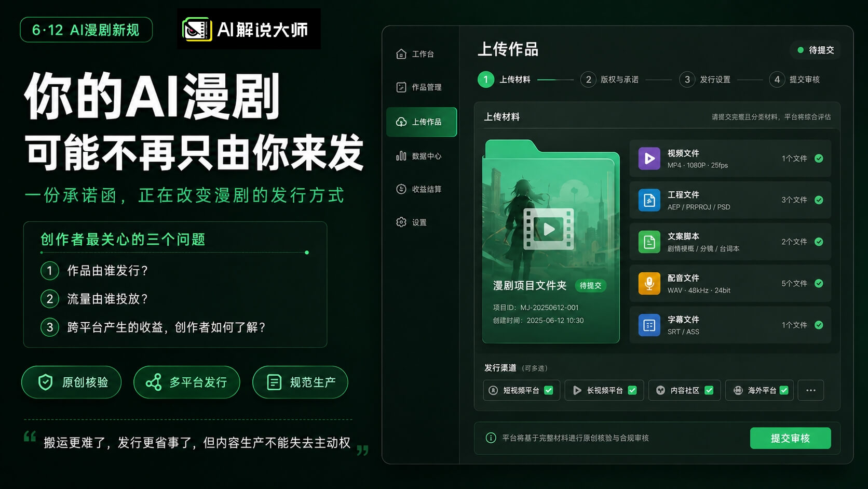Click the blue 字幕文件 subtitle icon
The image size is (868, 489).
point(649,325)
